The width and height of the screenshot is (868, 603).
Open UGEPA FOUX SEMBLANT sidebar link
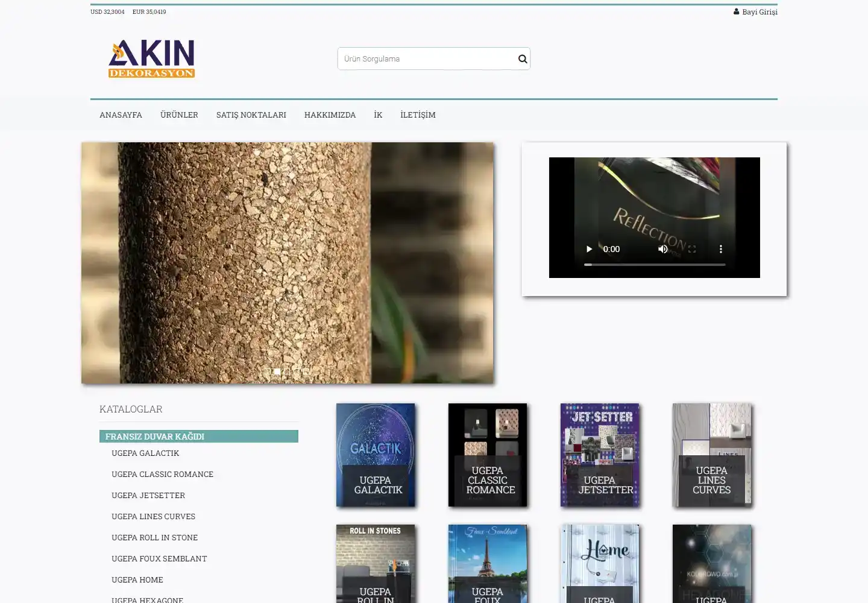pos(159,559)
